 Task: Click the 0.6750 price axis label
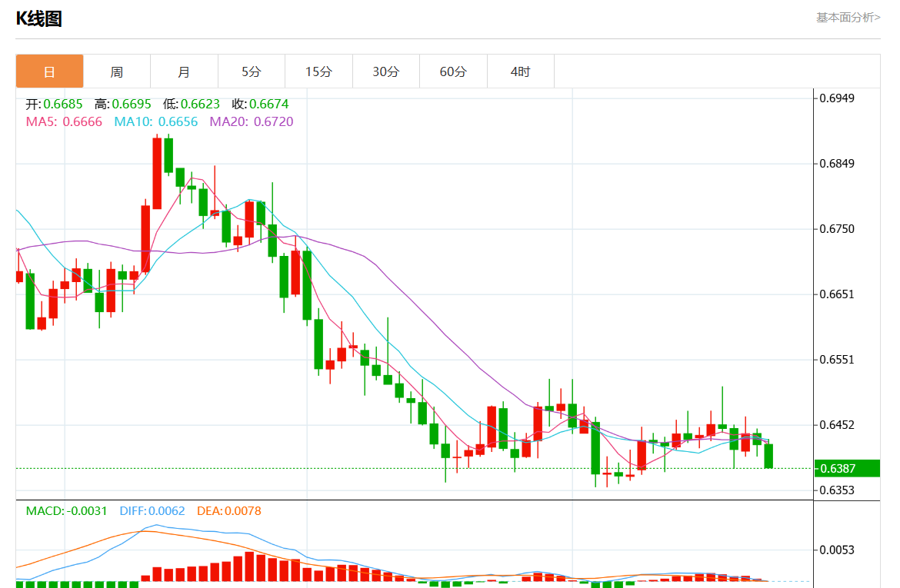(837, 229)
